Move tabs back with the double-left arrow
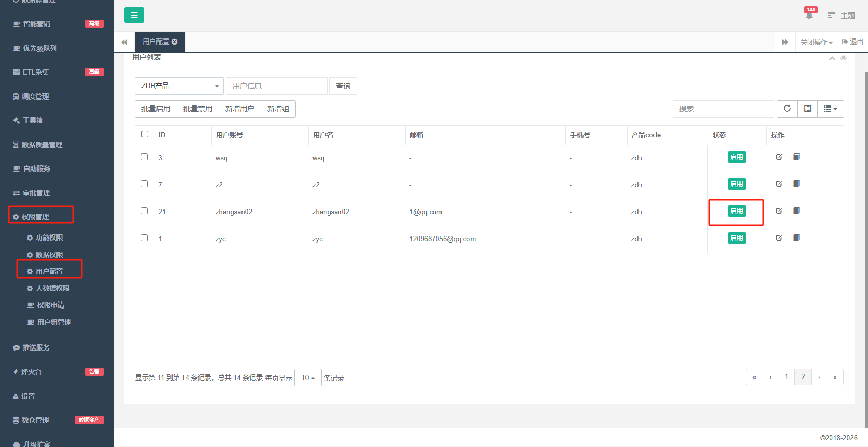Image resolution: width=868 pixels, height=447 pixels. pos(124,42)
